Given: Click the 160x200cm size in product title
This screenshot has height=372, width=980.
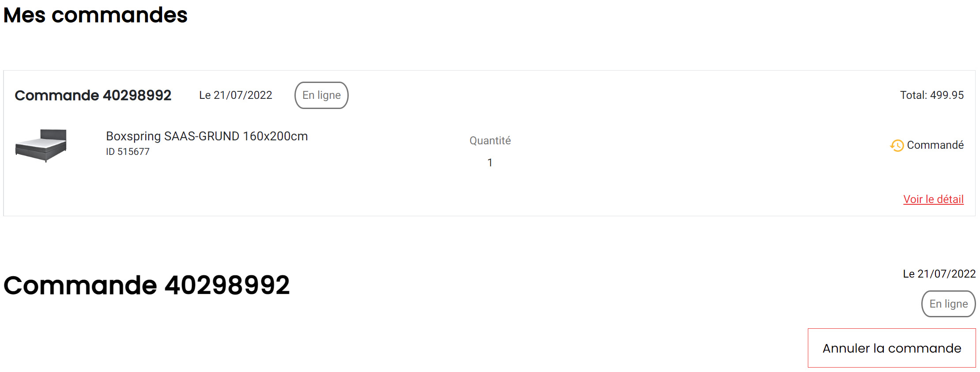Looking at the screenshot, I should (x=275, y=136).
